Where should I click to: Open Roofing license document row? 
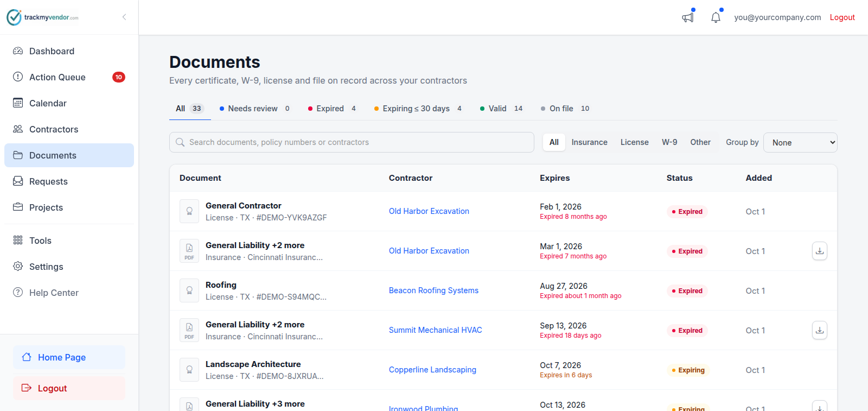tap(503, 290)
